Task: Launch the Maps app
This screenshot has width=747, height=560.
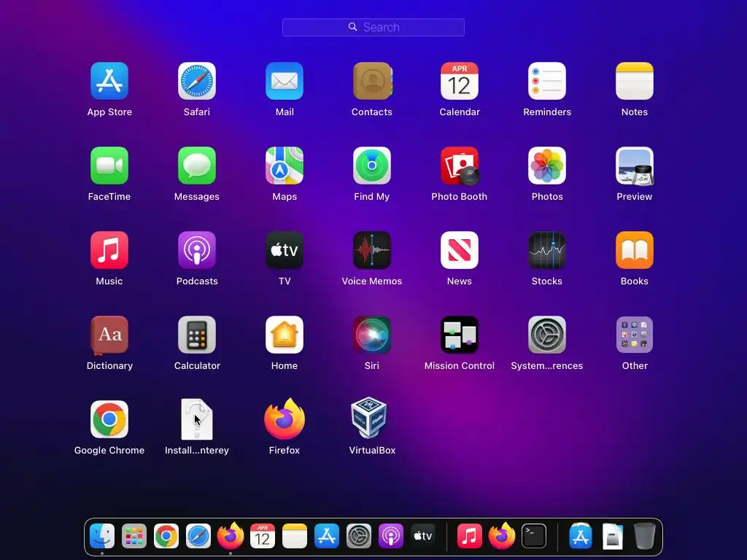Action: pyautogui.click(x=285, y=166)
